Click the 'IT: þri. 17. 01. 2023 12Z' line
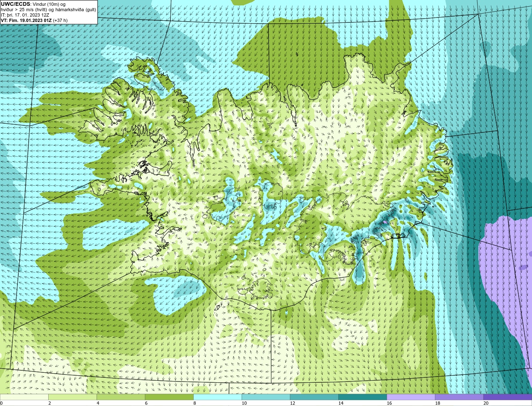Screen dimensions: 532x406 tap(25, 15)
